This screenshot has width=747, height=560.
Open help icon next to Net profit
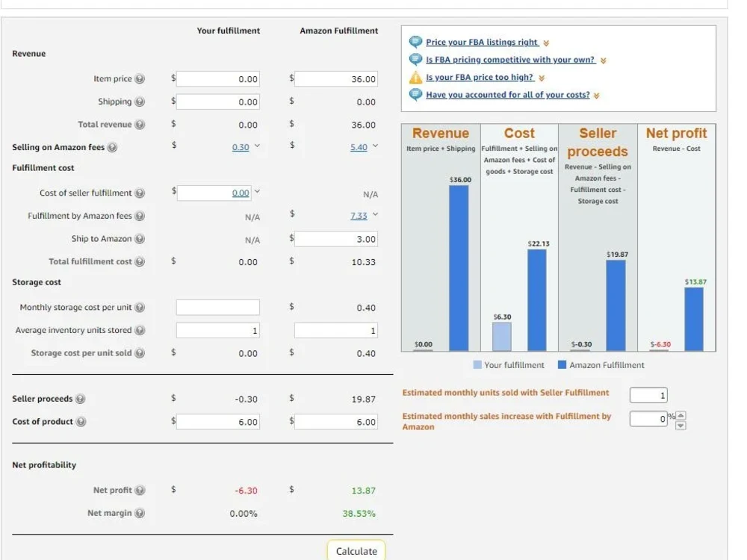tap(140, 491)
